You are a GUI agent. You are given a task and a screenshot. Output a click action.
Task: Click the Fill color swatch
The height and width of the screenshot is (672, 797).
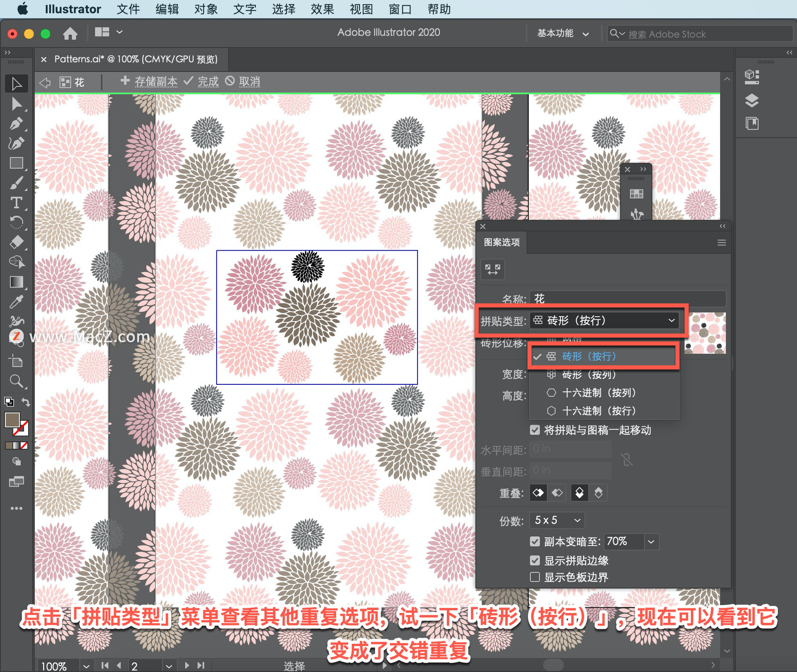point(12,420)
